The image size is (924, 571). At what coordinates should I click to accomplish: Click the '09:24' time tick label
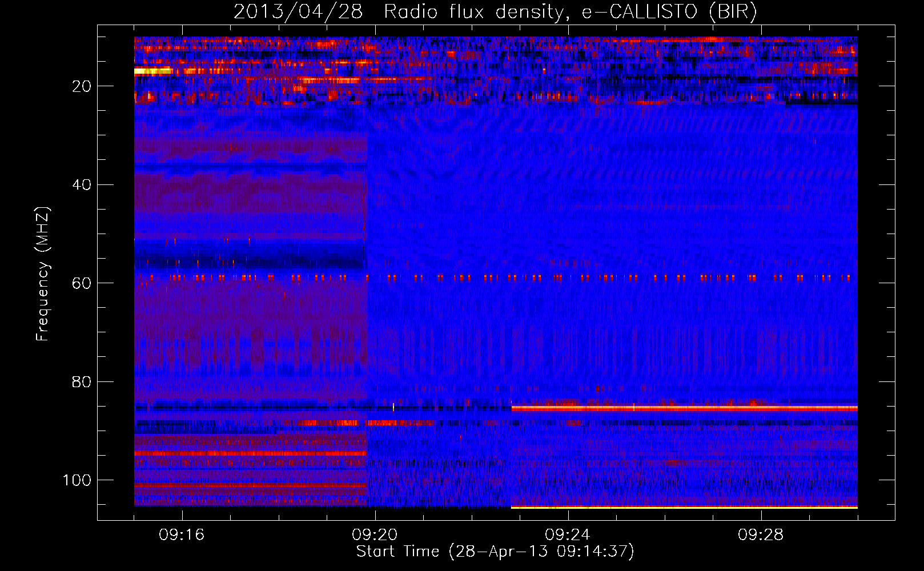(x=568, y=535)
